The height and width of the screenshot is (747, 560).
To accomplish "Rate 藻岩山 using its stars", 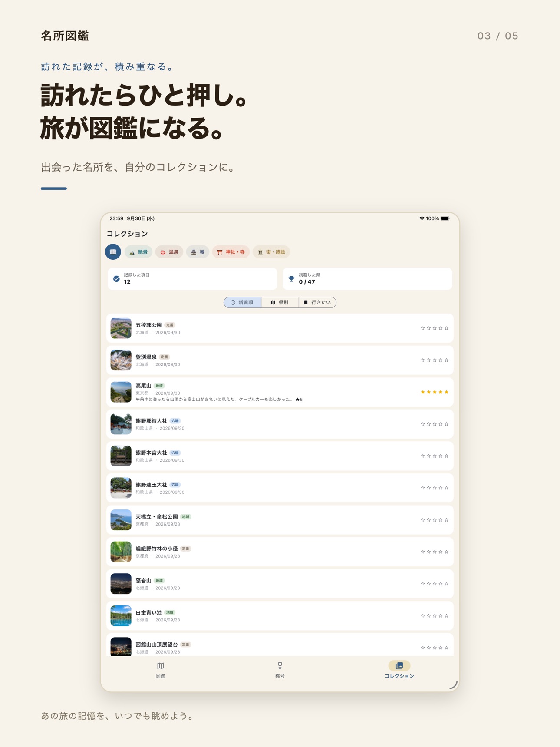I will click(x=435, y=584).
